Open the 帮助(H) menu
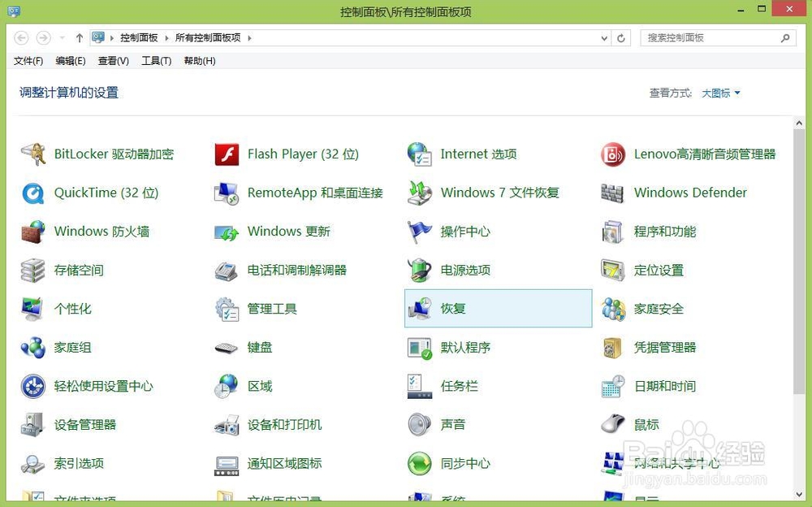This screenshot has height=507, width=812. pyautogui.click(x=200, y=61)
